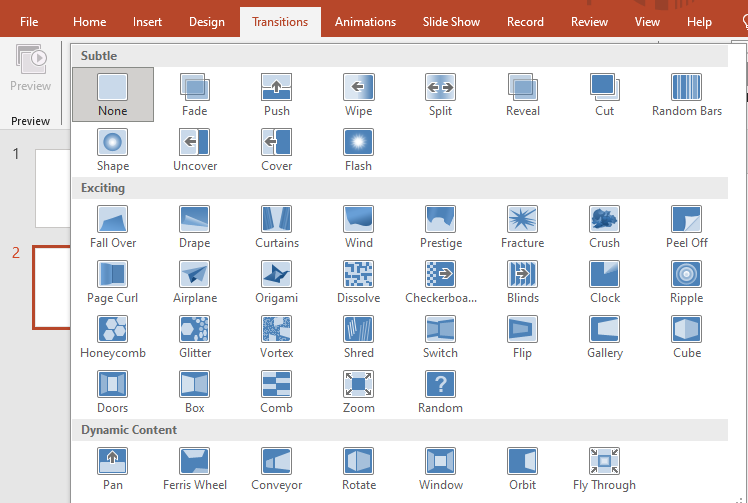Select the Peel Off transition
Image resolution: width=748 pixels, height=503 pixels.
(x=686, y=227)
